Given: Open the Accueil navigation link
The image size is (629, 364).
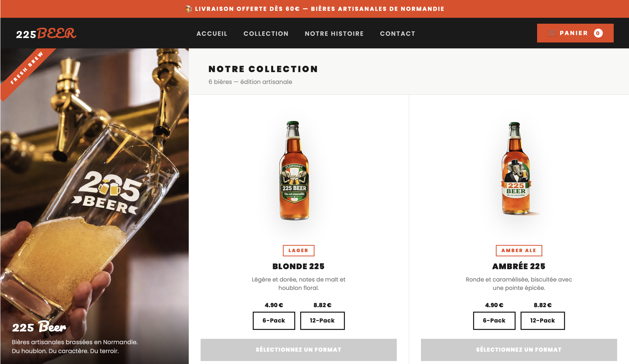Looking at the screenshot, I should tap(212, 34).
